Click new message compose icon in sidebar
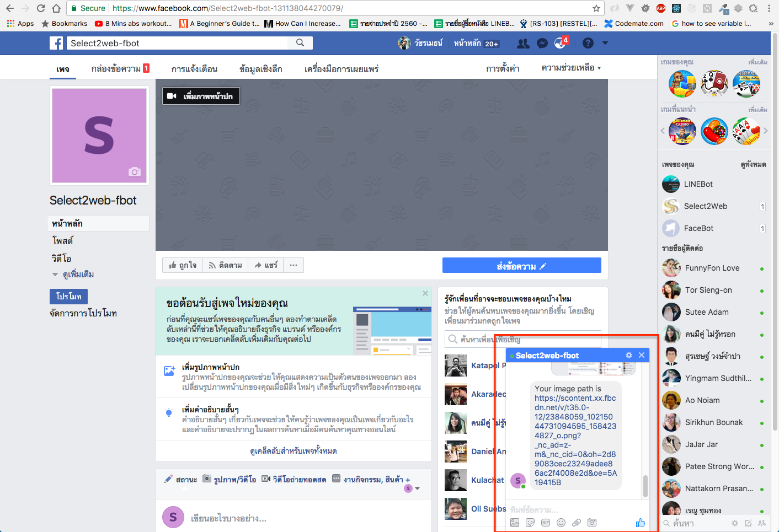 tap(748, 523)
